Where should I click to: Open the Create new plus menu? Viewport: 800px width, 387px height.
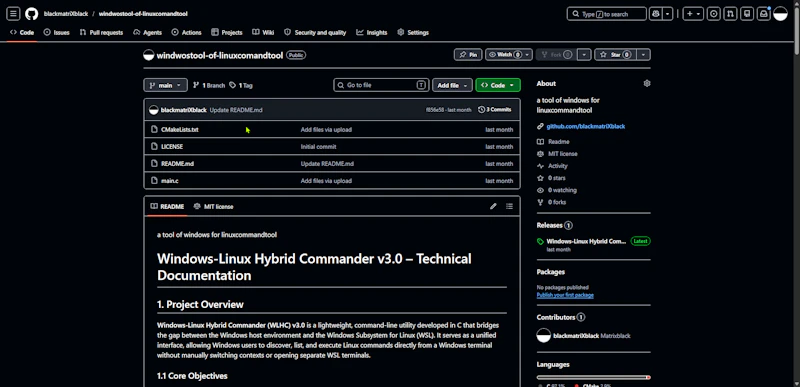pyautogui.click(x=693, y=14)
